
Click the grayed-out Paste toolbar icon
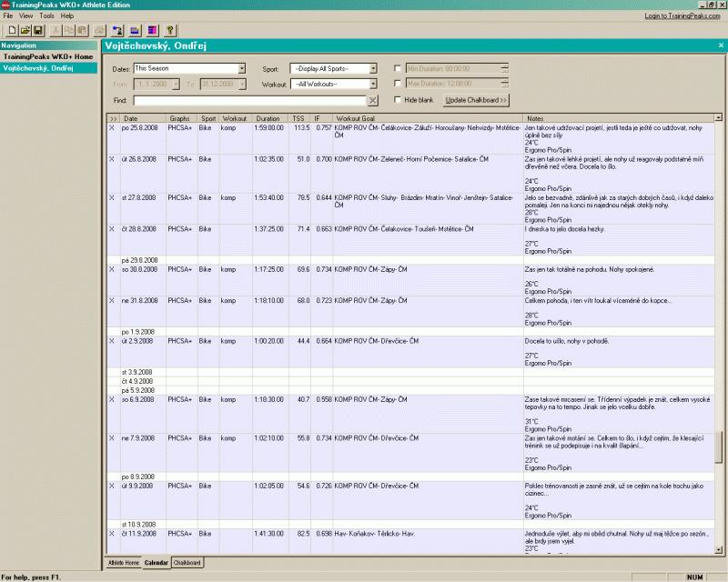(x=82, y=31)
